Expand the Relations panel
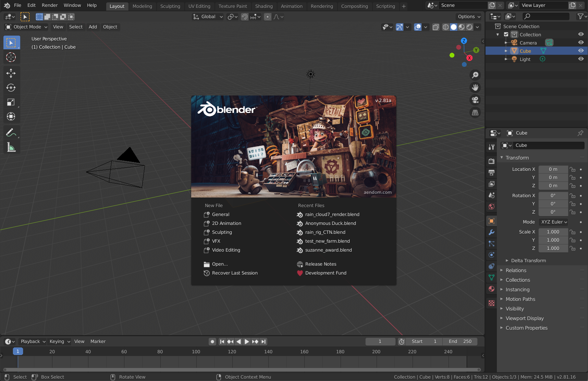This screenshot has width=588, height=381. 516,270
